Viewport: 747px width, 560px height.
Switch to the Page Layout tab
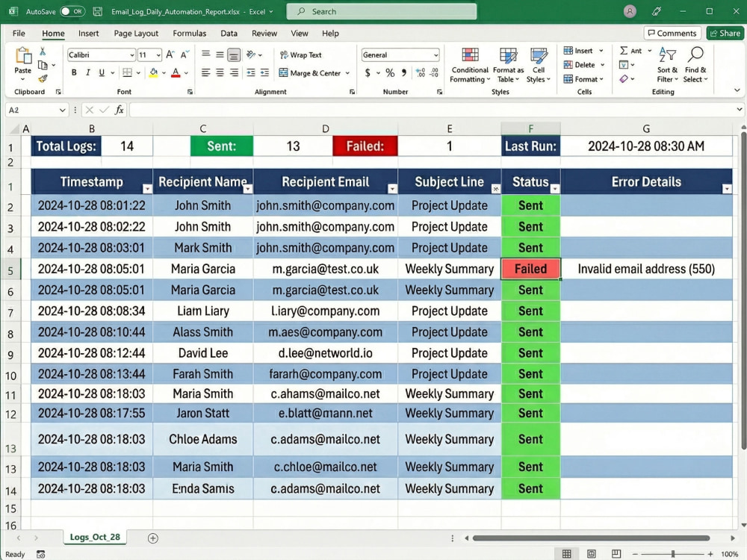136,34
